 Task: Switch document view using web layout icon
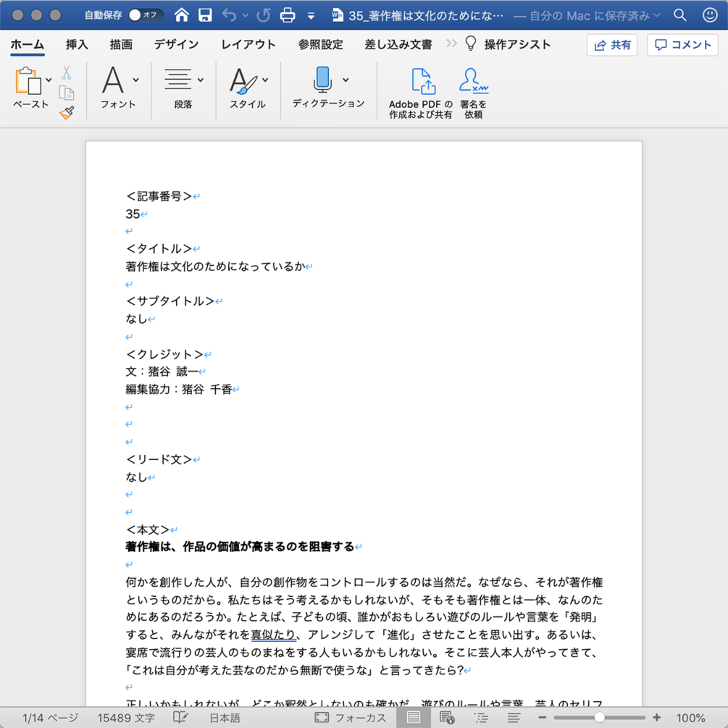(447, 716)
